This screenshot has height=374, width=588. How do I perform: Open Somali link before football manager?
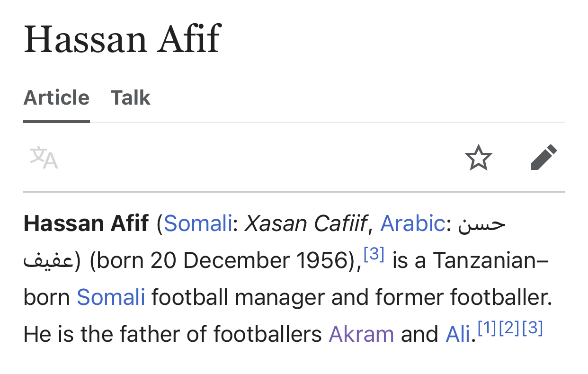point(111,297)
